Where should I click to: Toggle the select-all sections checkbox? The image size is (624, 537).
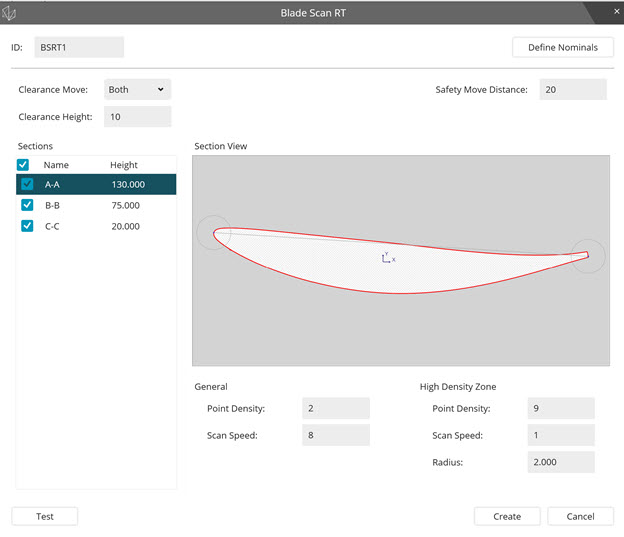pyautogui.click(x=23, y=165)
